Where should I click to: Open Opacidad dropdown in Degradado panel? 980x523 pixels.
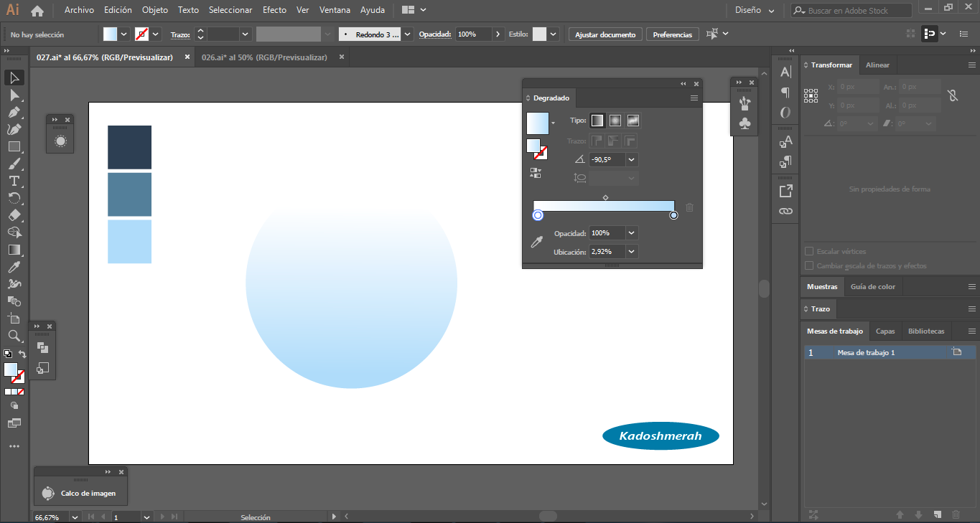pyautogui.click(x=632, y=233)
